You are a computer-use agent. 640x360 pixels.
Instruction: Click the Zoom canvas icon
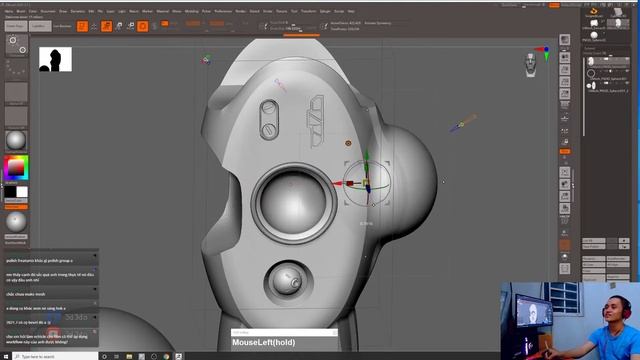point(564,70)
